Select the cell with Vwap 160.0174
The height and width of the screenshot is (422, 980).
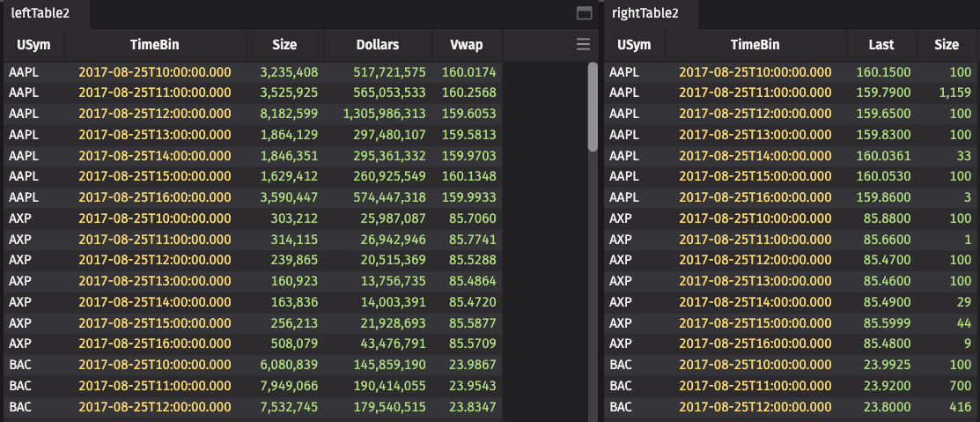click(x=468, y=72)
